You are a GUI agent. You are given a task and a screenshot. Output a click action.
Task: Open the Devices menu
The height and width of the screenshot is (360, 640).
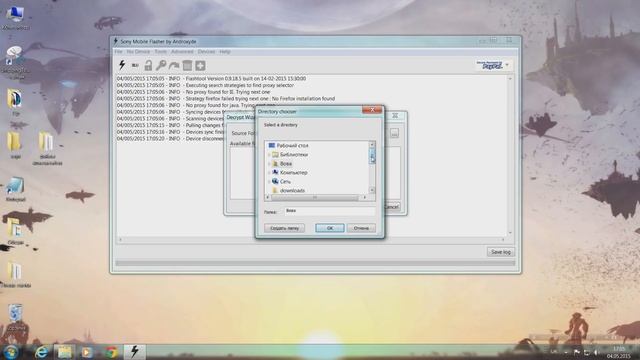[206, 52]
